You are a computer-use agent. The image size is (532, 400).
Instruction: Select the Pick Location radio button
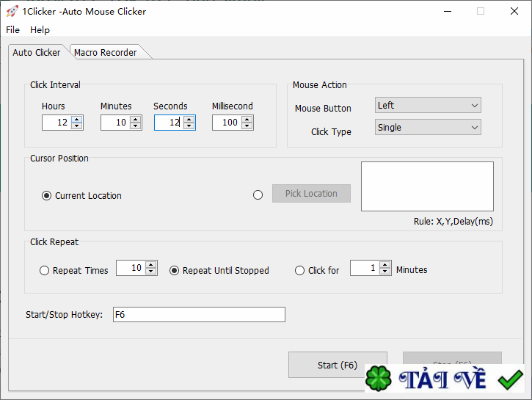[258, 195]
